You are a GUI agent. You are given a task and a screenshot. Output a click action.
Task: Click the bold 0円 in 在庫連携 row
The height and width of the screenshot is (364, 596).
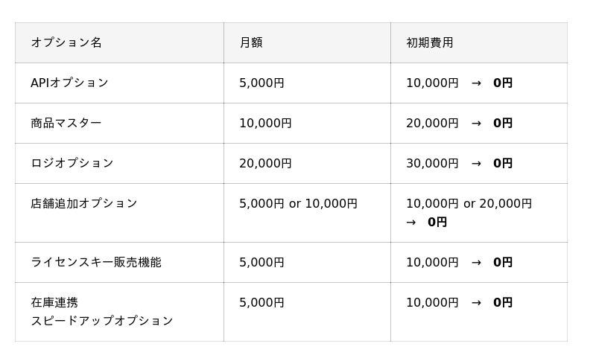point(503,302)
